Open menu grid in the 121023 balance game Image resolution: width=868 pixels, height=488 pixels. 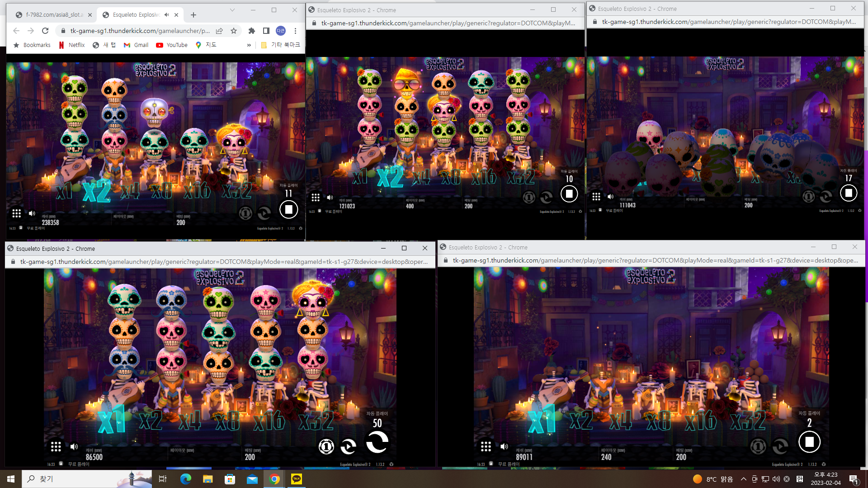316,197
